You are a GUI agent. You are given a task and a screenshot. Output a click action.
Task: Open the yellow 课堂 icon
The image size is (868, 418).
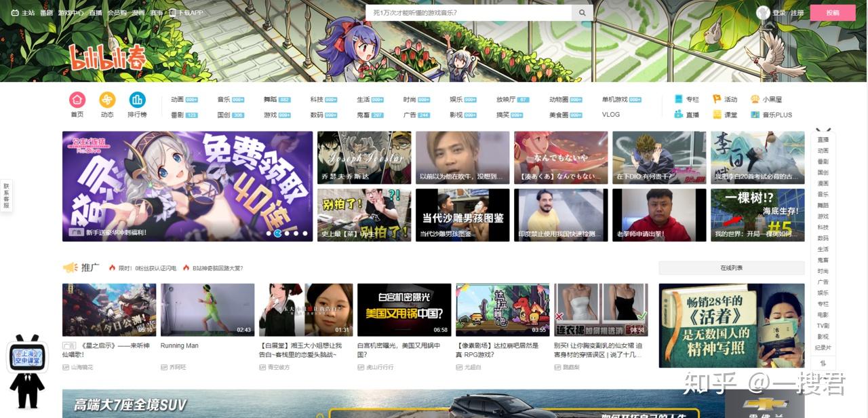click(717, 115)
